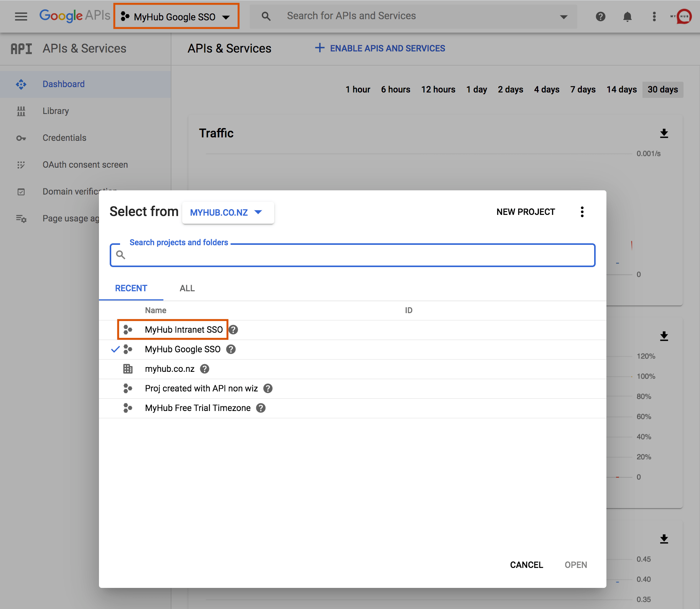Select the MyHub Free Trial Timezone project

(x=352, y=408)
